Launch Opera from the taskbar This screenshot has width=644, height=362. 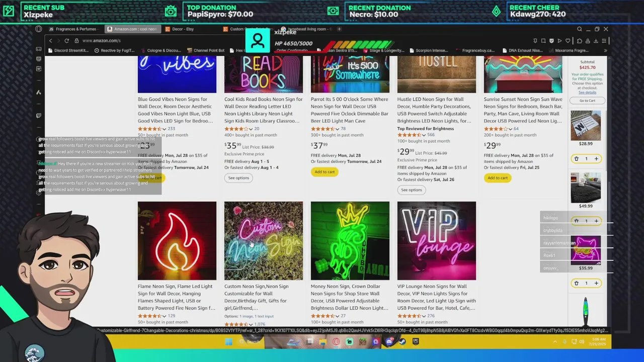point(336,342)
